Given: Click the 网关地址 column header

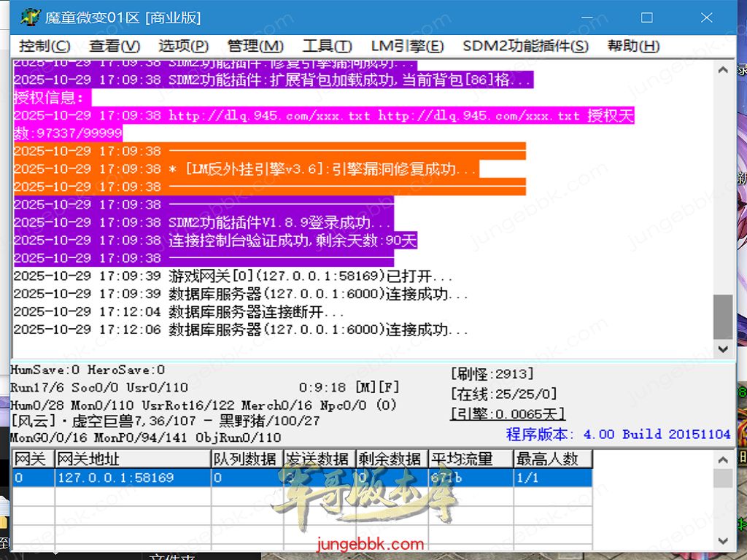Looking at the screenshot, I should click(x=131, y=459).
